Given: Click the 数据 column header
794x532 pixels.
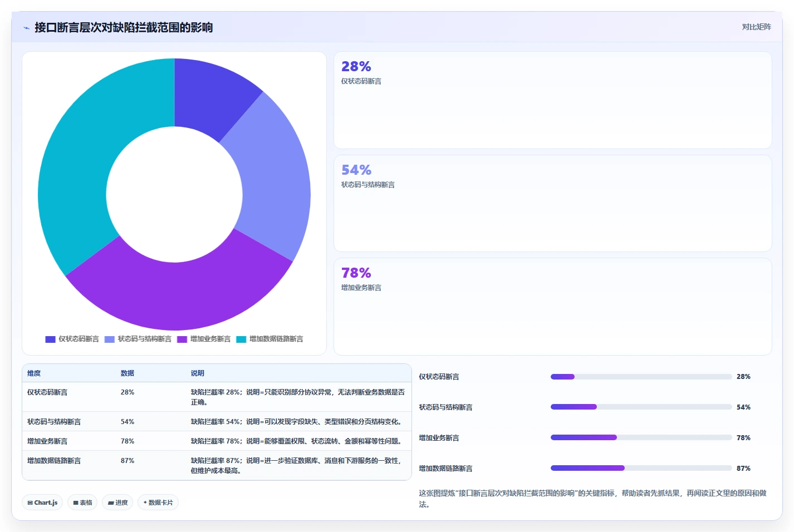Looking at the screenshot, I should coord(128,373).
